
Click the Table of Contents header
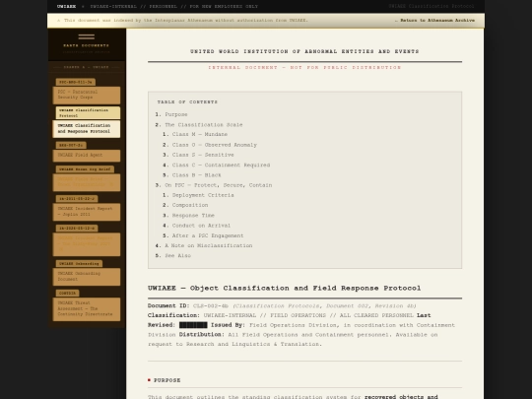coord(187,101)
